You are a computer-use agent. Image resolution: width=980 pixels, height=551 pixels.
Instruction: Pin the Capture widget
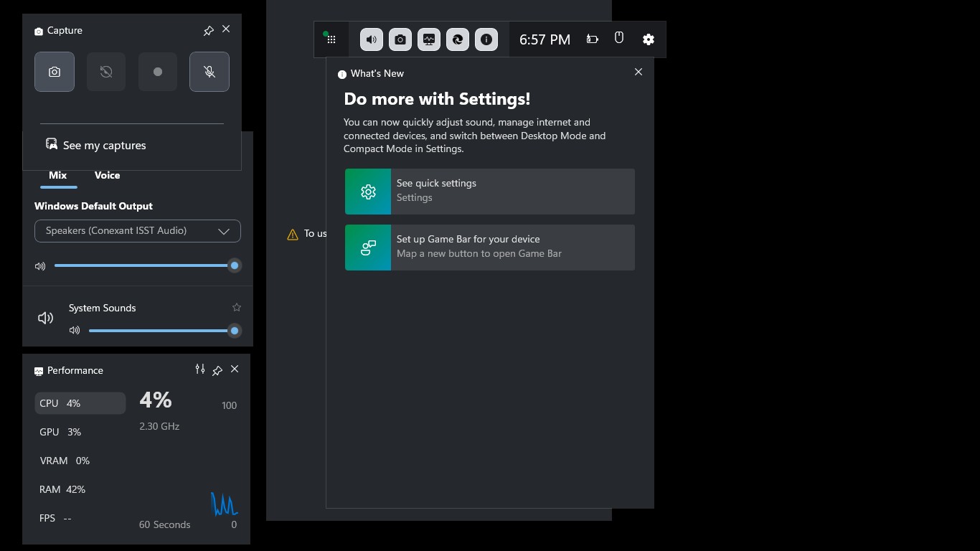click(x=209, y=30)
